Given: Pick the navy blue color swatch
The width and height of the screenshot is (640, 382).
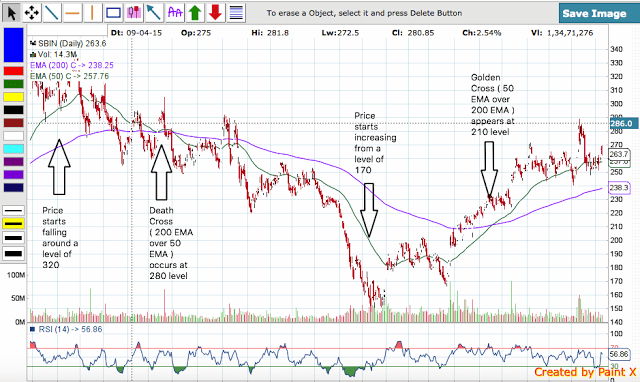Looking at the screenshot, I should click(13, 188).
